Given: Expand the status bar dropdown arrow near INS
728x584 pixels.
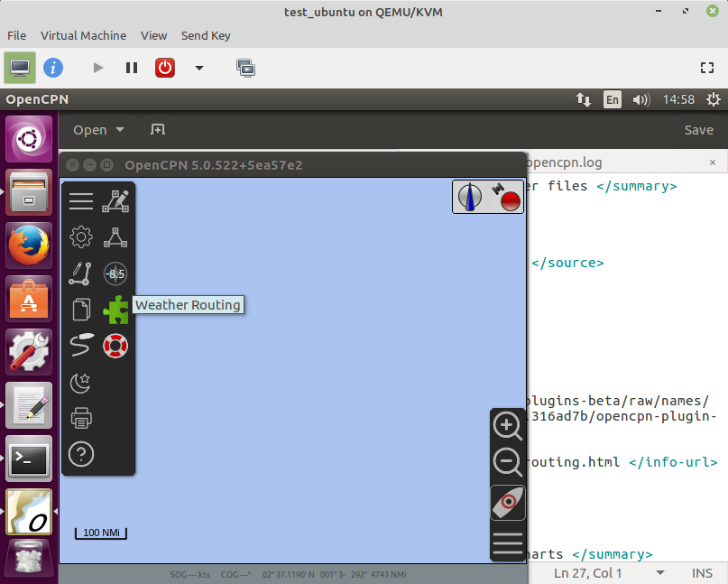Looking at the screenshot, I should 660,573.
